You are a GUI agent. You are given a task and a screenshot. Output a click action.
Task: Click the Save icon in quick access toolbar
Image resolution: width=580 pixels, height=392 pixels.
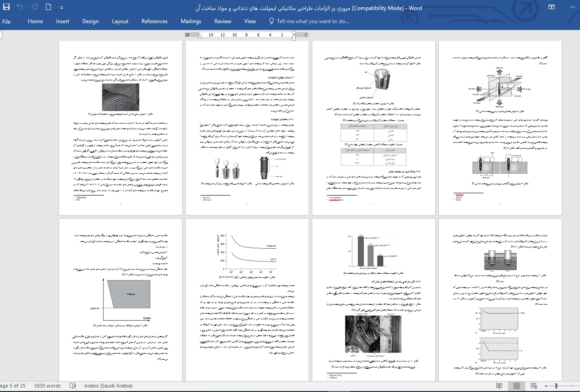click(x=6, y=7)
